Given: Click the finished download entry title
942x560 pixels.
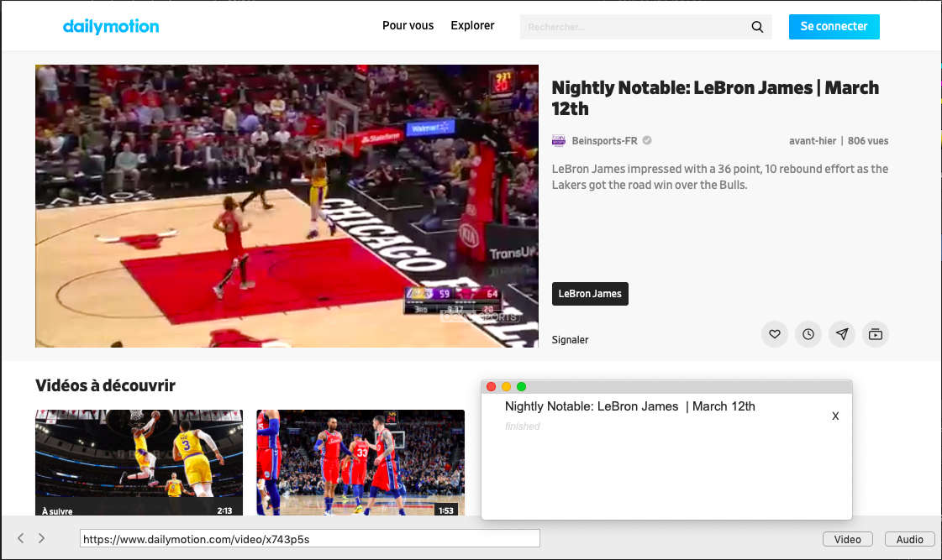Looking at the screenshot, I should tap(629, 406).
